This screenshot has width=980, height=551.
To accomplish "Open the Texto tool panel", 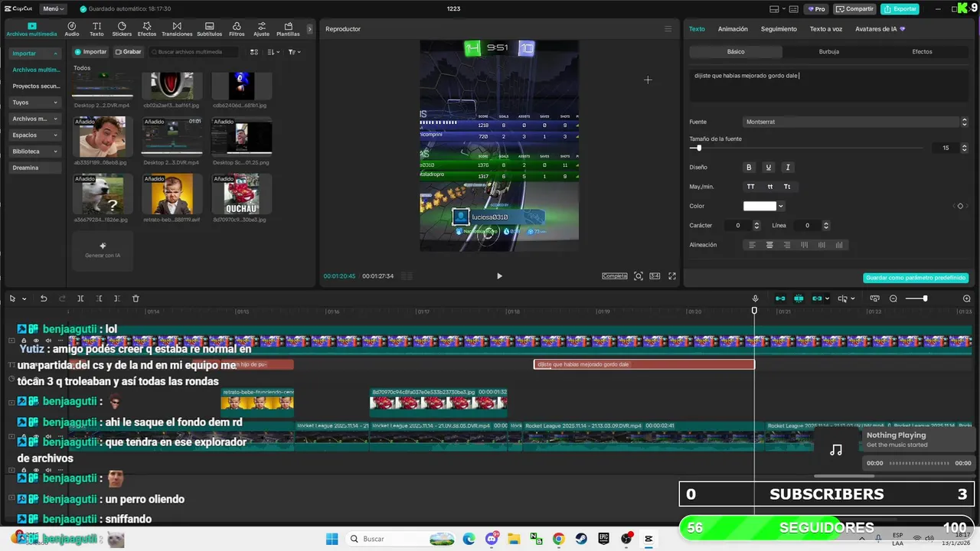I will tap(96, 29).
